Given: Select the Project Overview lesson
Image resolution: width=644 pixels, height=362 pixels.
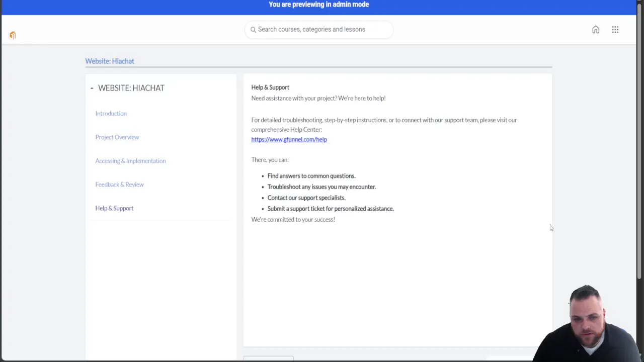Looking at the screenshot, I should pos(117,137).
